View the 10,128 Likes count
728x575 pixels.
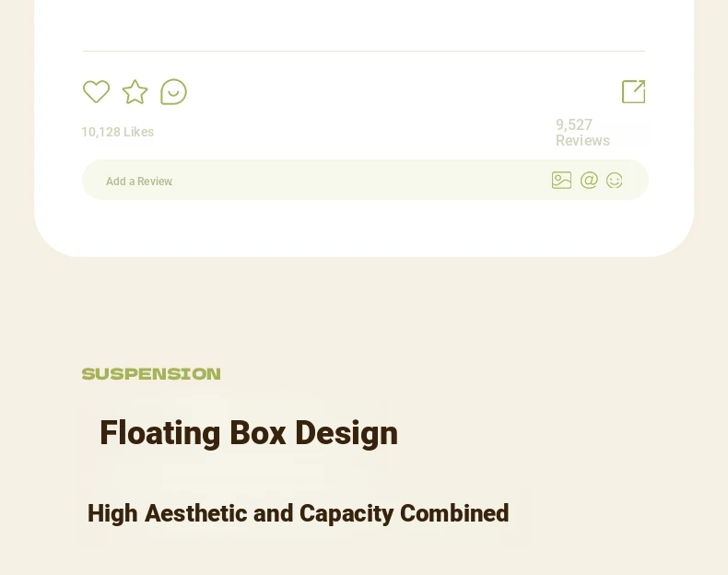click(117, 132)
